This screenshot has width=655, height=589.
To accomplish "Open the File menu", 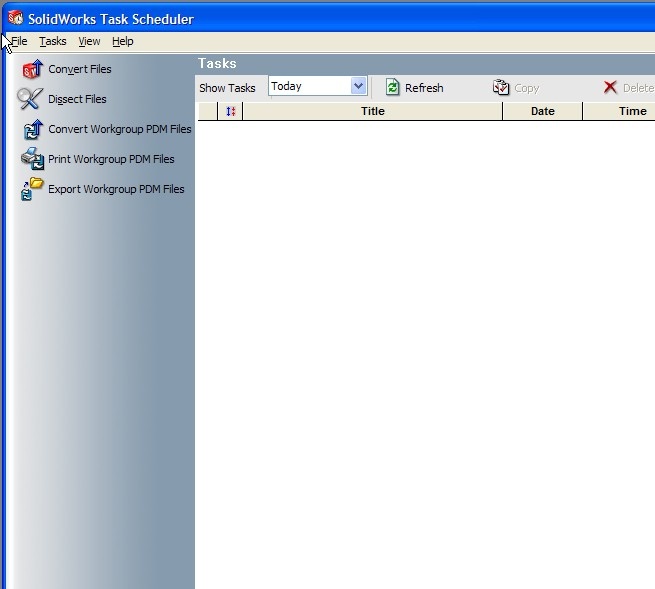I will [19, 41].
